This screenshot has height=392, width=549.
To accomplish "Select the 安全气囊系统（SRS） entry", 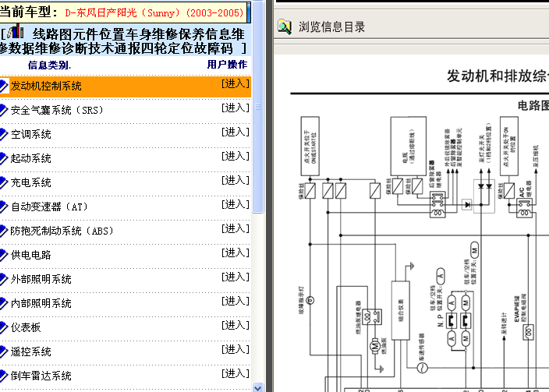I will coord(57,110).
